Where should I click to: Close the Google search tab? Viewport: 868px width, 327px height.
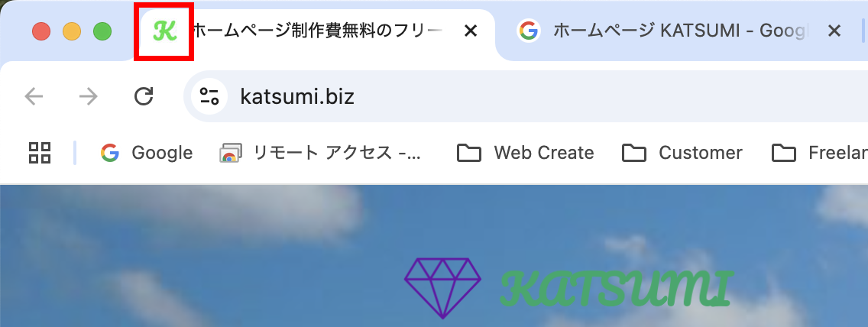(x=834, y=31)
